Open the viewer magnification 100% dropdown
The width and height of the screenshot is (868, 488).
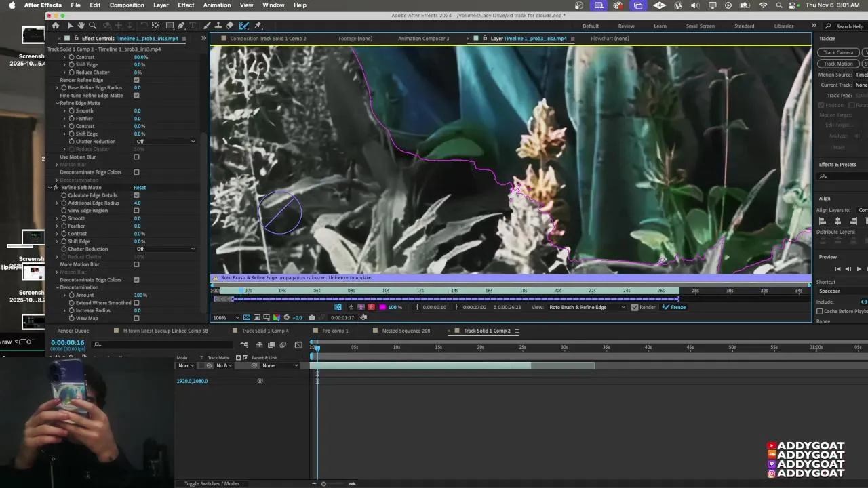[226, 317]
